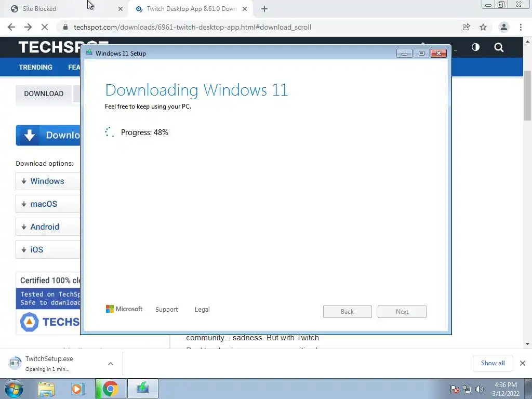Minimize the Windows 11 Setup window
Screen dimensions: 532x399
(x=404, y=54)
